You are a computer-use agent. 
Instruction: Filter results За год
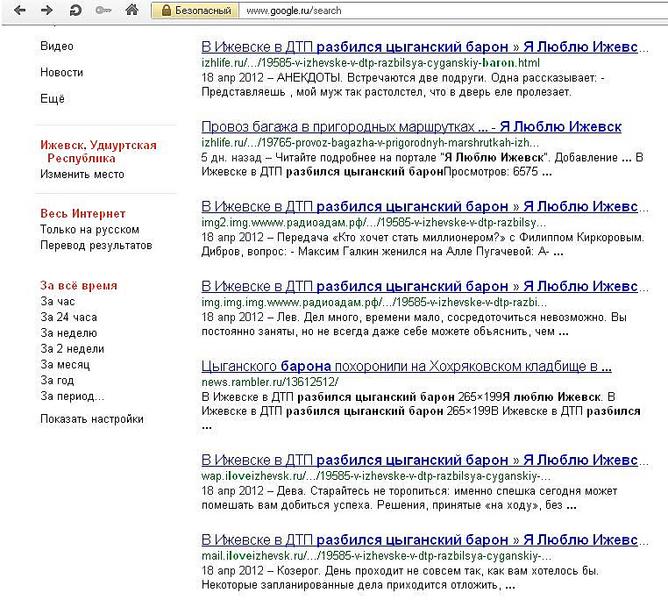57,380
